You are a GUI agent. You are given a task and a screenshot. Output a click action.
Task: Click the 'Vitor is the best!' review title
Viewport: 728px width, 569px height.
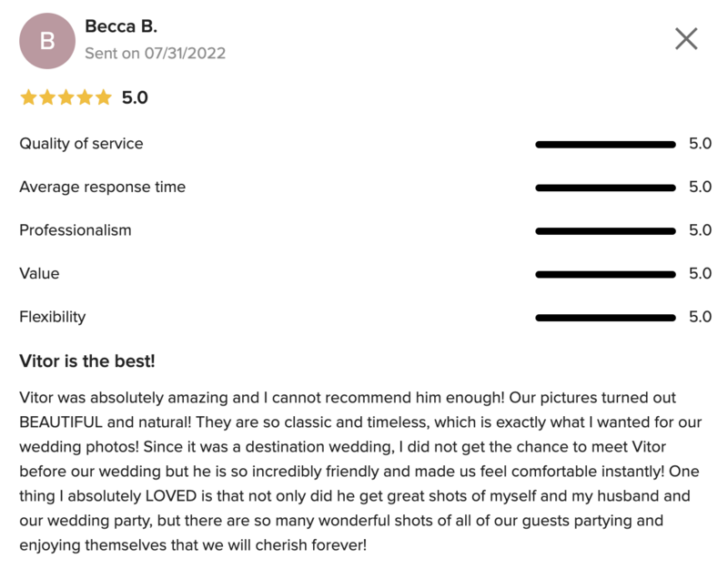[86, 361]
